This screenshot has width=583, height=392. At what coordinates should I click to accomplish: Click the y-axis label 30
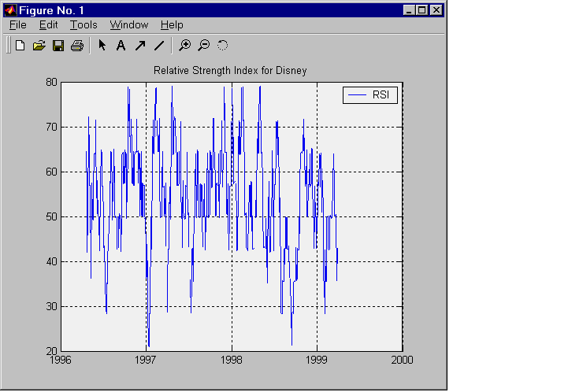coord(52,306)
